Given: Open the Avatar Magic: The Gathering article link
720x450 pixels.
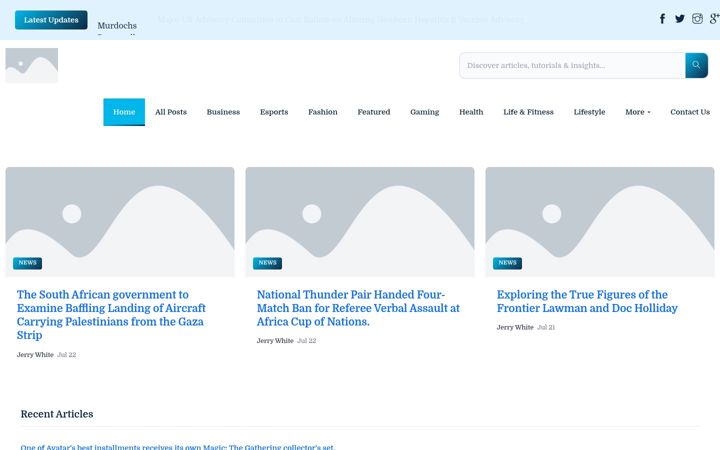Looking at the screenshot, I should 178,447.
